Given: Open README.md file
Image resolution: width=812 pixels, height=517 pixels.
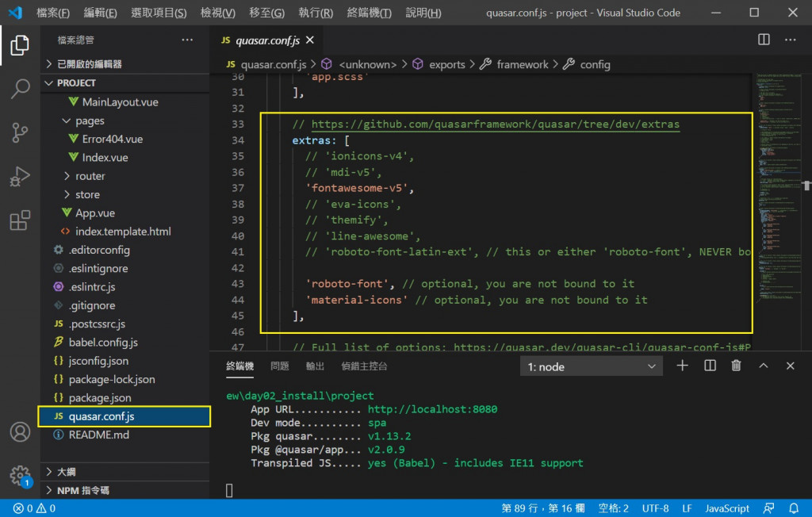Looking at the screenshot, I should click(99, 435).
